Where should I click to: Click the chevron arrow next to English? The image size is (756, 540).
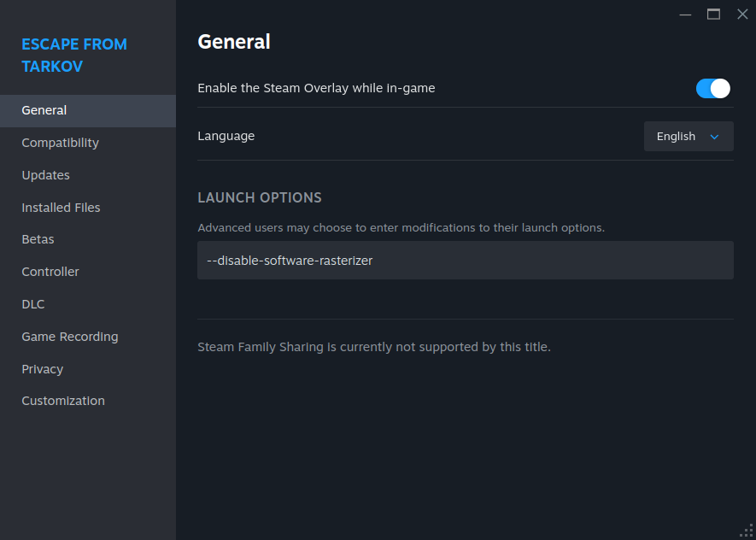tap(715, 137)
